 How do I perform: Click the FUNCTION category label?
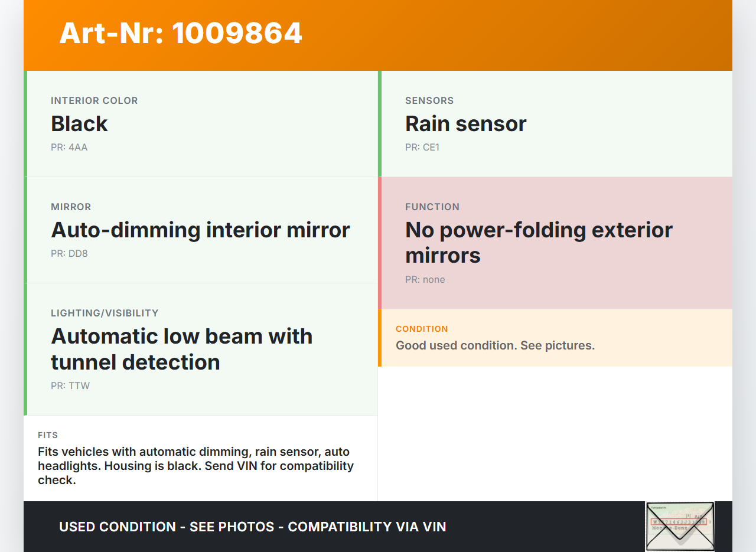[x=432, y=207]
